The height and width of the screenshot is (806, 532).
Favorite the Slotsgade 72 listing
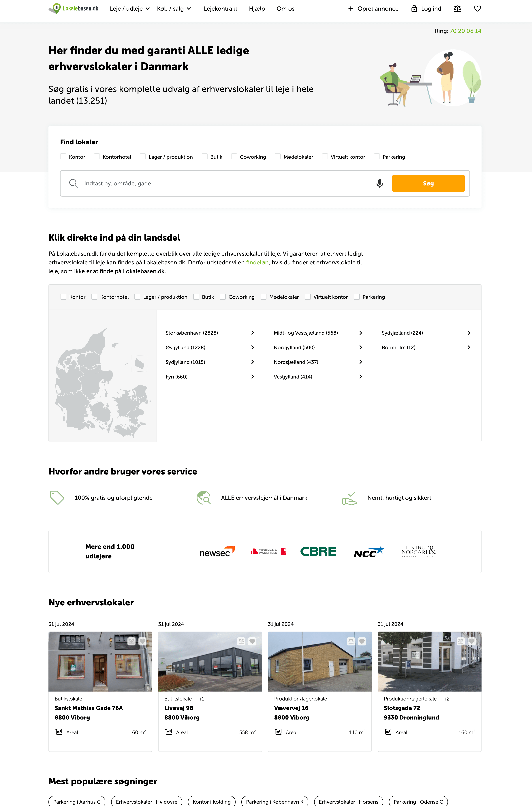(x=472, y=641)
